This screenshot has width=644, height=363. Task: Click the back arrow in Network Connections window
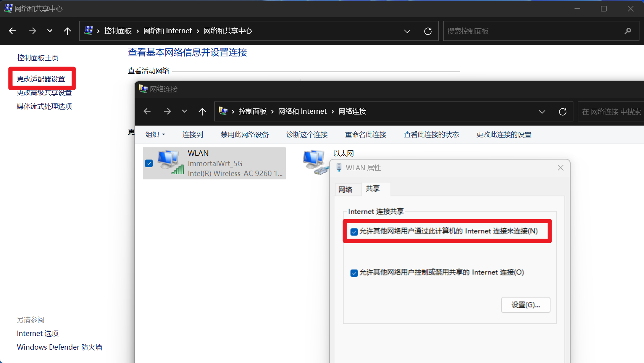click(x=147, y=111)
